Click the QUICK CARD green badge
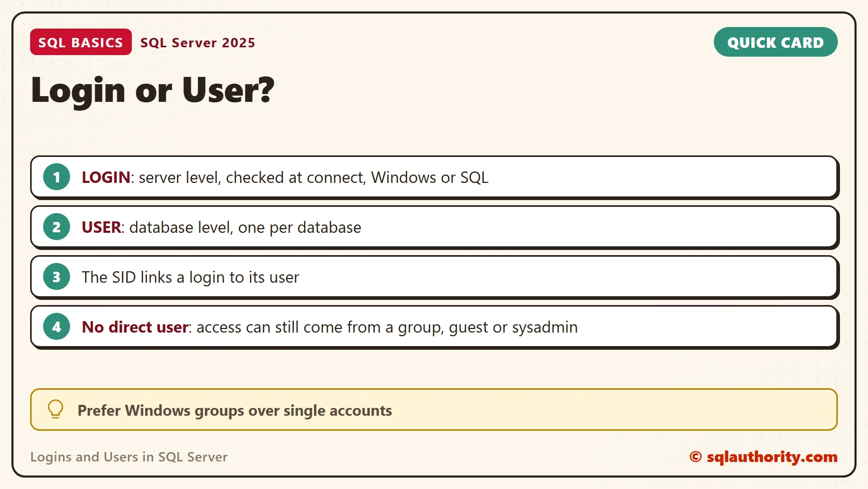868x489 pixels. [776, 42]
